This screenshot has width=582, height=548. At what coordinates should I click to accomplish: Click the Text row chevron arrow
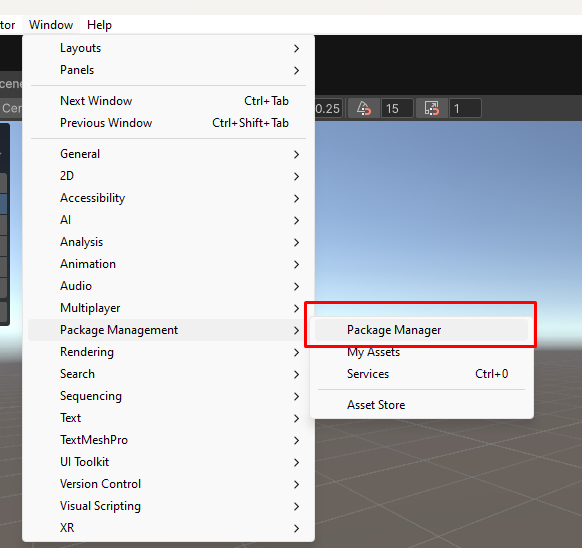(296, 418)
